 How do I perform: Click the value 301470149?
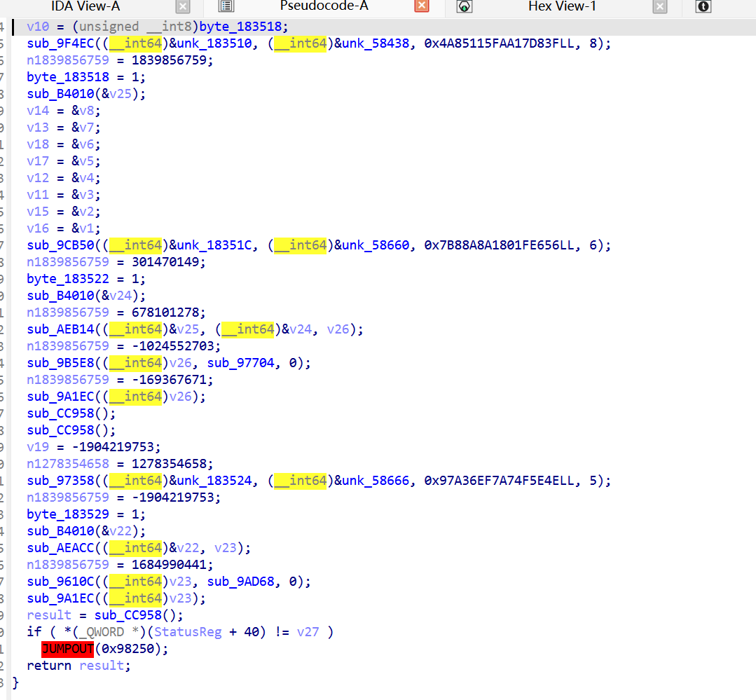(165, 262)
